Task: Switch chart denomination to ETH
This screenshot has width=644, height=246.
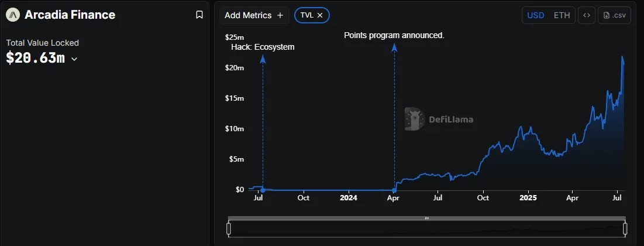Action: [562, 15]
